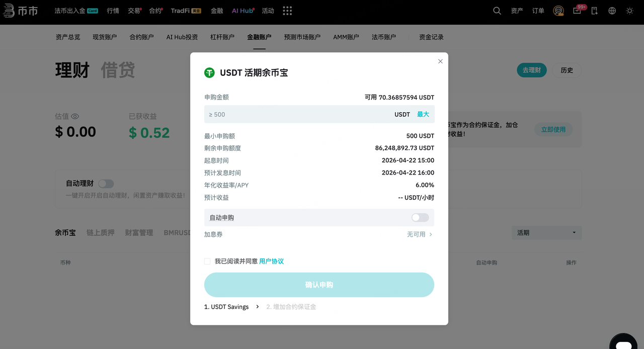The width and height of the screenshot is (644, 349).
Task: Open the 活动 menu item
Action: pyautogui.click(x=268, y=11)
